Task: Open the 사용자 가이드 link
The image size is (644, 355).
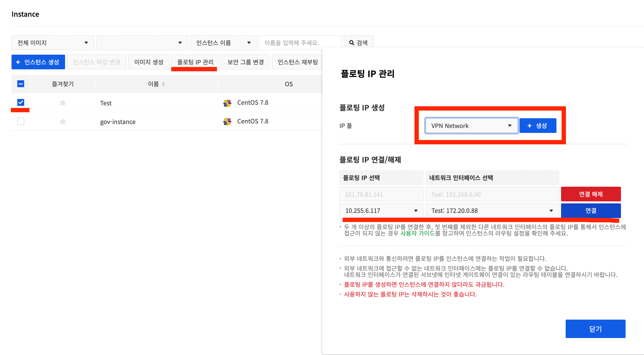Action: click(417, 233)
